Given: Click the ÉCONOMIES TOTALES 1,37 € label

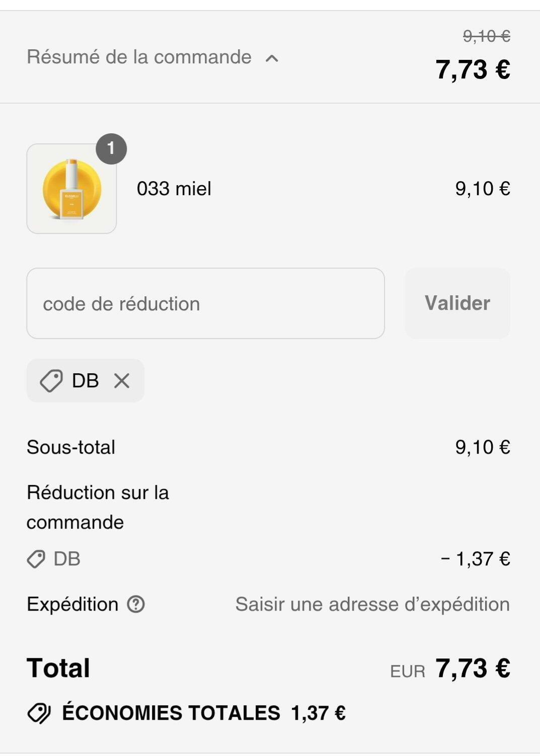Looking at the screenshot, I should pyautogui.click(x=204, y=713).
